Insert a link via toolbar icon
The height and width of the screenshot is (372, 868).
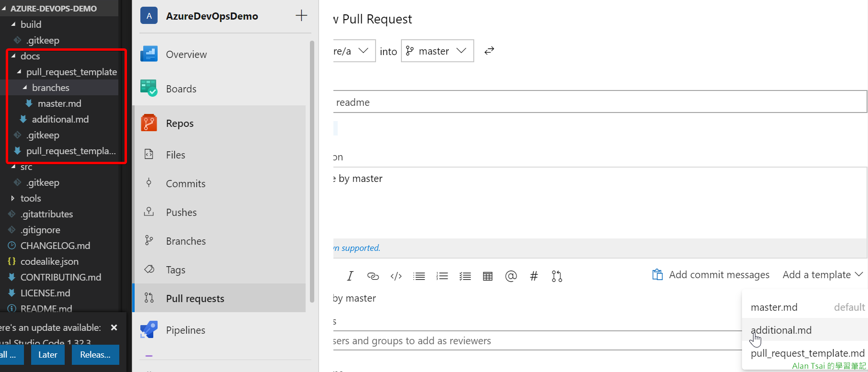pyautogui.click(x=373, y=276)
